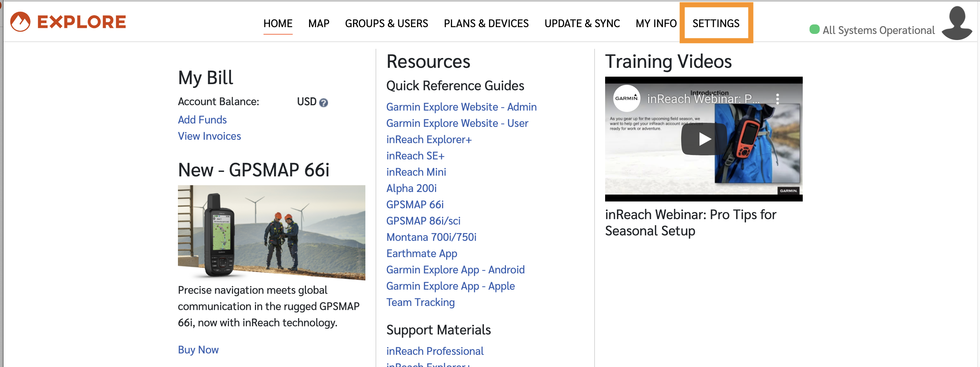
Task: Open the Team Tracking guide
Action: [x=420, y=303]
